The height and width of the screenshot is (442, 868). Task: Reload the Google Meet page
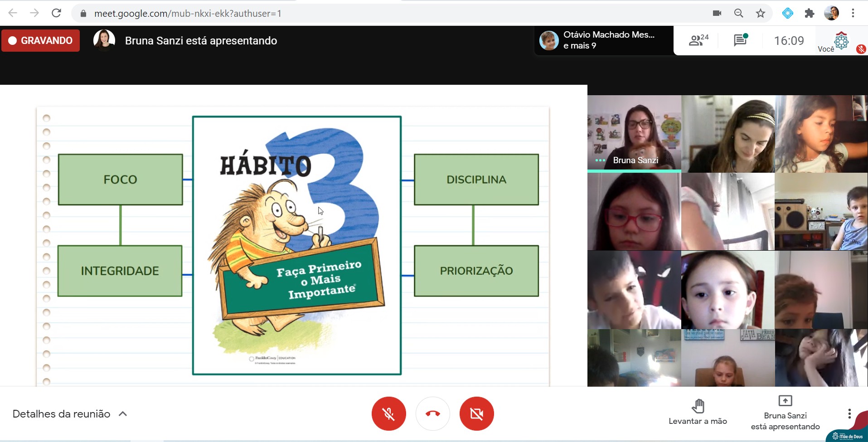tap(56, 13)
